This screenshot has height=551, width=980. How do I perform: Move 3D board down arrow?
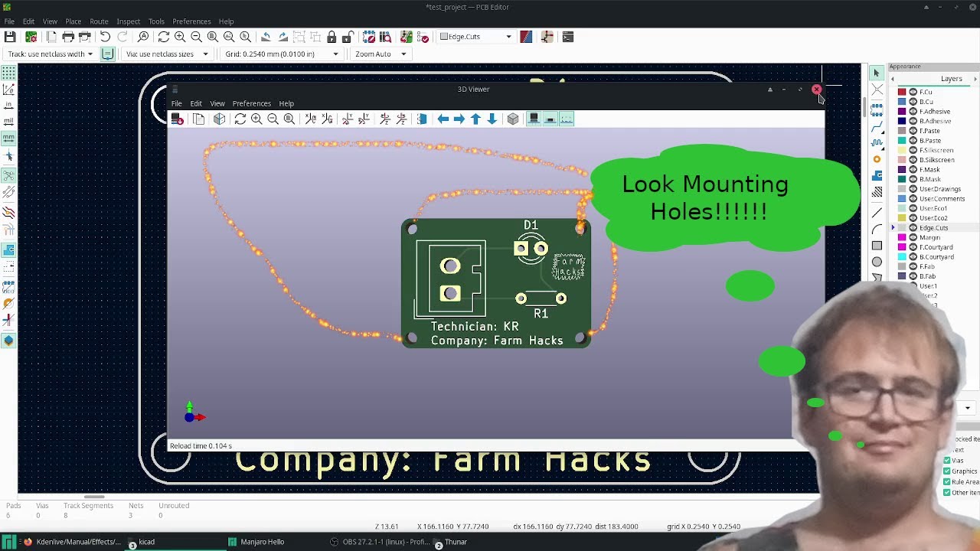[492, 119]
